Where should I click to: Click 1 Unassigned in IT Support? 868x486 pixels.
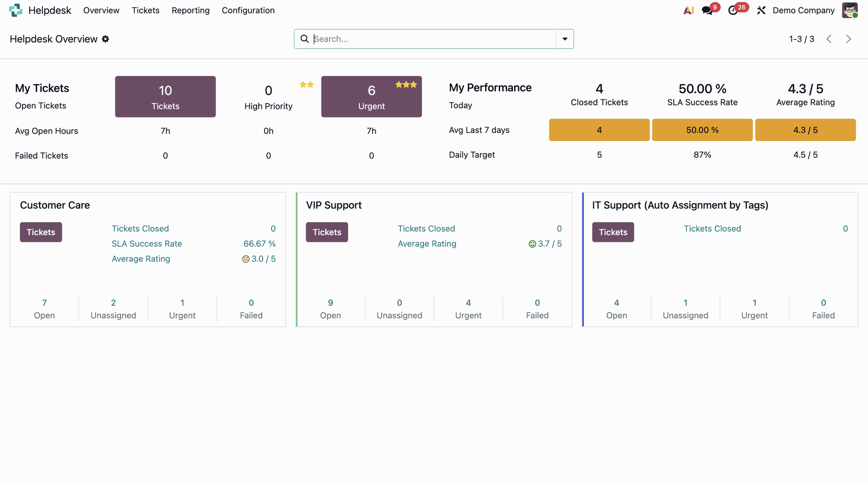pyautogui.click(x=686, y=309)
